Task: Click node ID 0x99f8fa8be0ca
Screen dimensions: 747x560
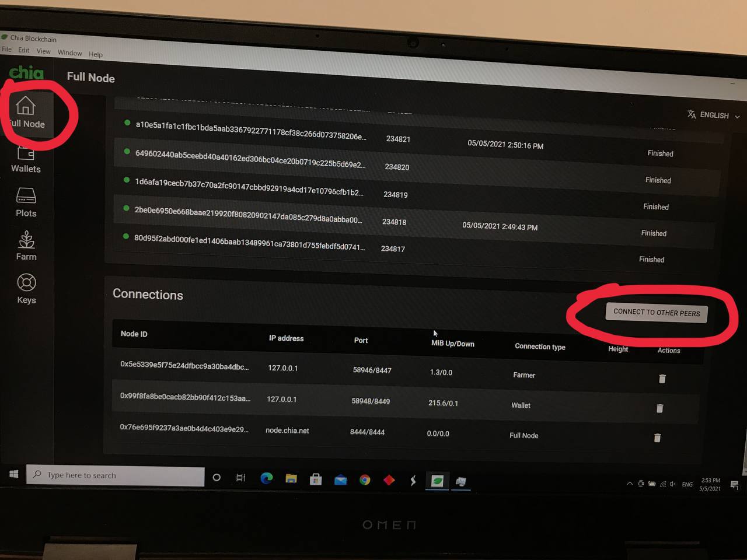Action: pyautogui.click(x=185, y=397)
